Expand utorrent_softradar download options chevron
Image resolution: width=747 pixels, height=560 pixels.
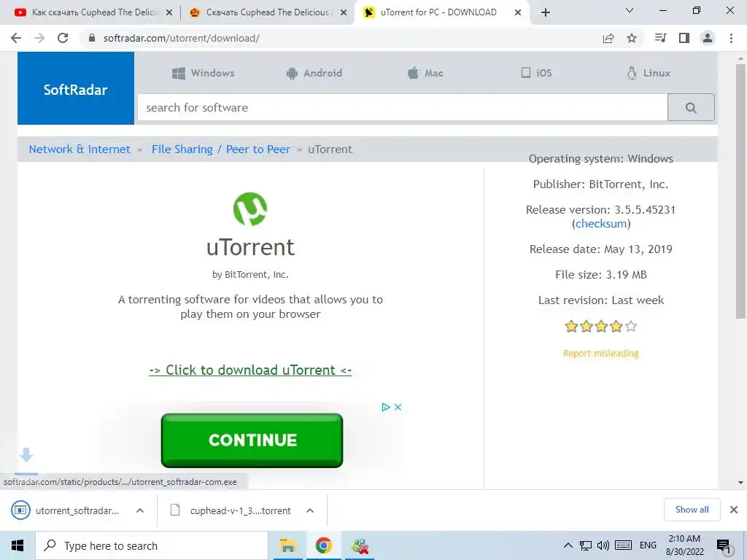(139, 510)
